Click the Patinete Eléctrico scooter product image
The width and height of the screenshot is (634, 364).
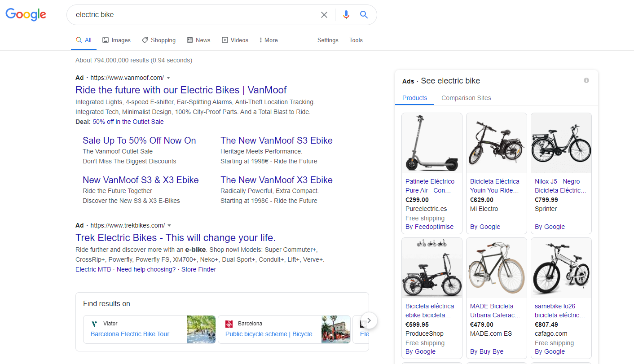click(x=431, y=143)
